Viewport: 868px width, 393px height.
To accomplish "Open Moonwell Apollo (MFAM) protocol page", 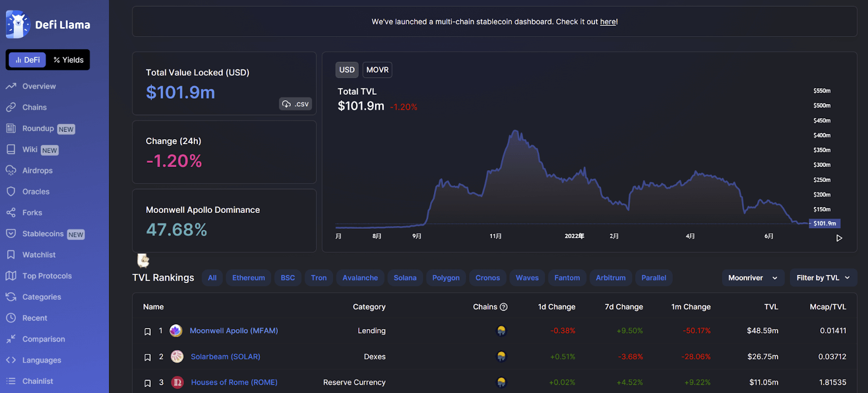I will tap(234, 331).
